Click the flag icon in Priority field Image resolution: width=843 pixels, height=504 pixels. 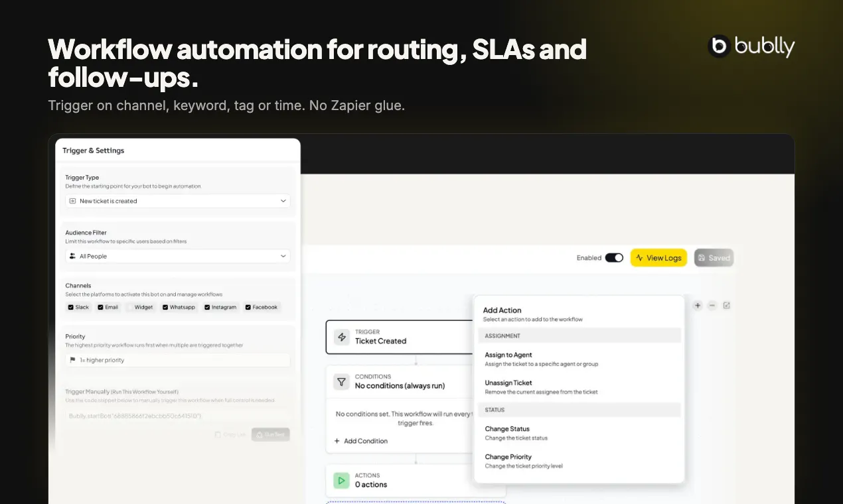(72, 360)
